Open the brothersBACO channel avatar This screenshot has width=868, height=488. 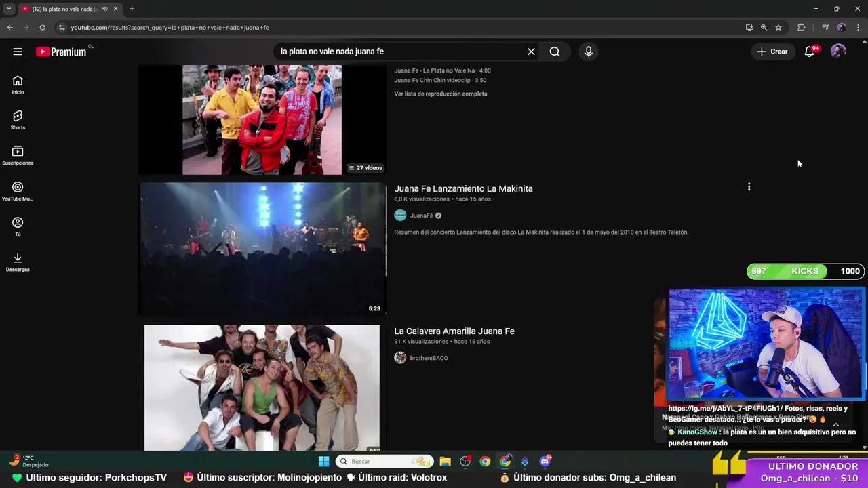400,358
